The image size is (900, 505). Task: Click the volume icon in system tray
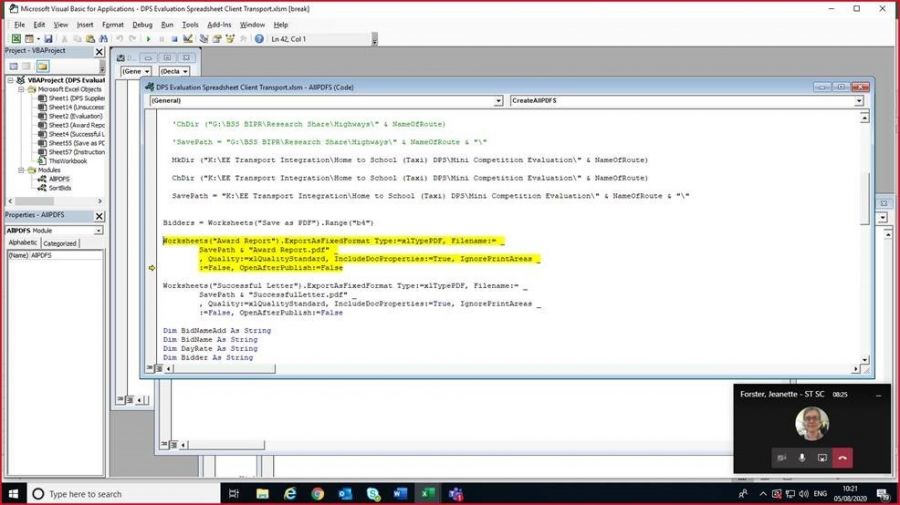pyautogui.click(x=804, y=494)
